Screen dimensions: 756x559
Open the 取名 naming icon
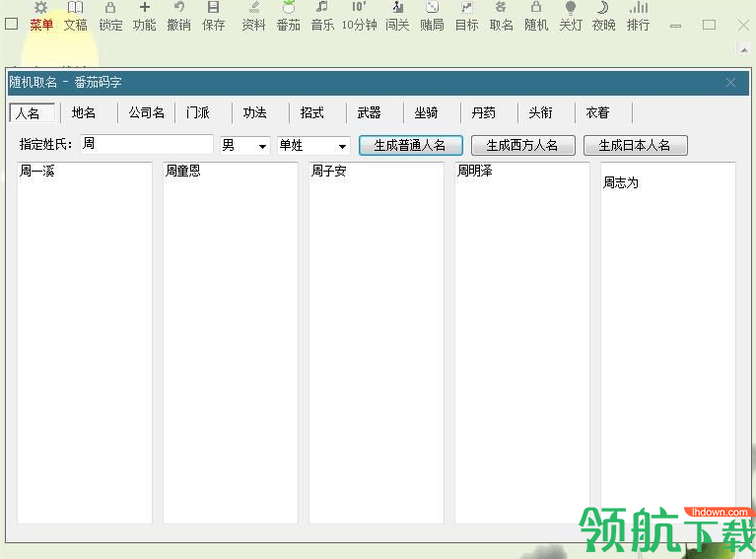(x=502, y=16)
